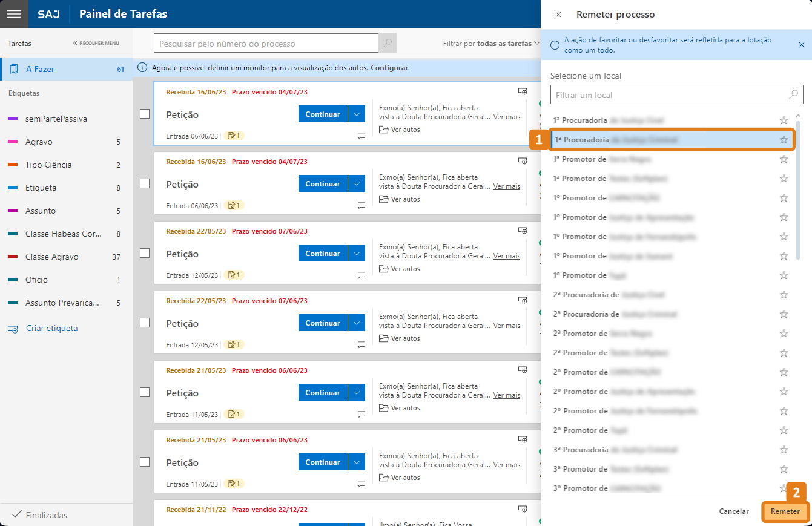Viewport: 812px width, 526px height.
Task: Star the highlighted 1ª Procuradoria Criminal entry
Action: coord(784,140)
